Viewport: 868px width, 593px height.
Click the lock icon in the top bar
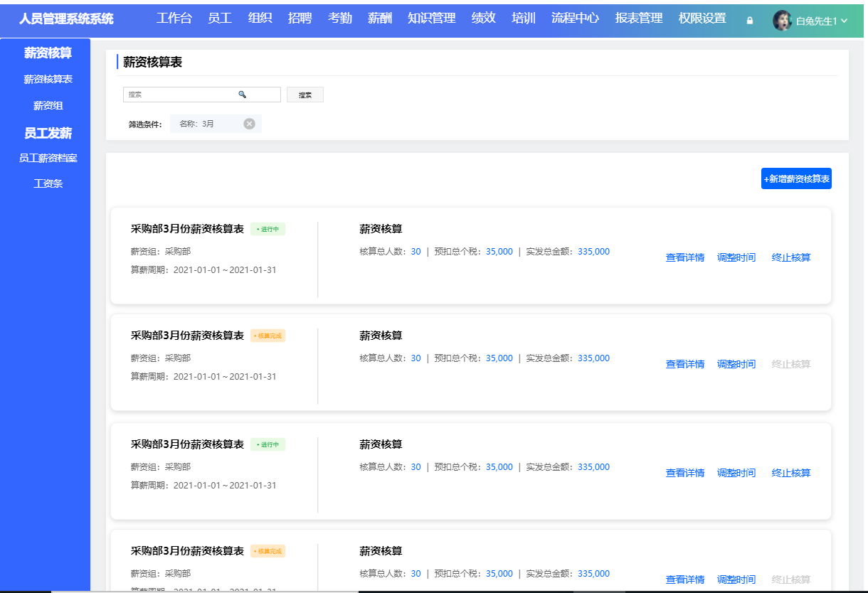tap(748, 21)
